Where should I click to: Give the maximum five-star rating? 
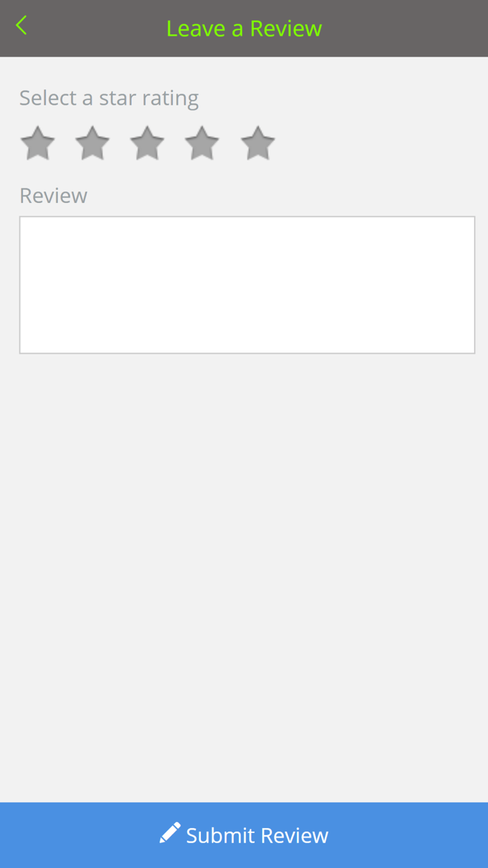[x=258, y=143]
